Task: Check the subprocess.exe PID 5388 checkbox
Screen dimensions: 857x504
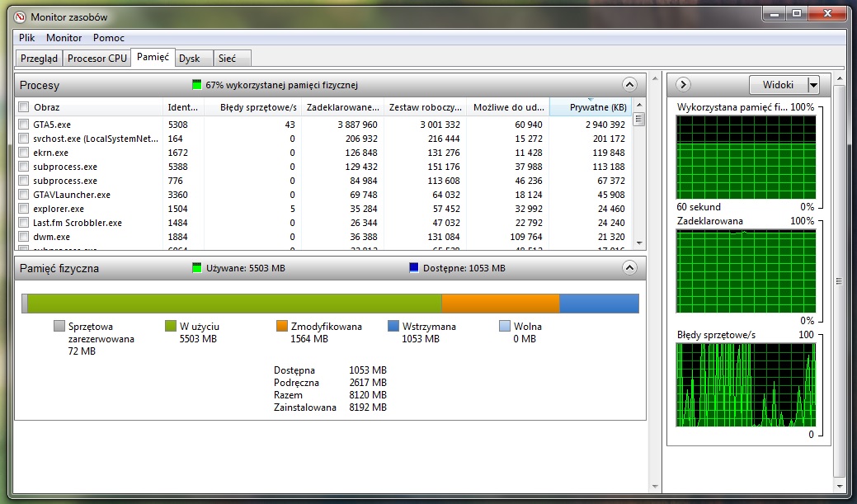Action: (x=23, y=166)
